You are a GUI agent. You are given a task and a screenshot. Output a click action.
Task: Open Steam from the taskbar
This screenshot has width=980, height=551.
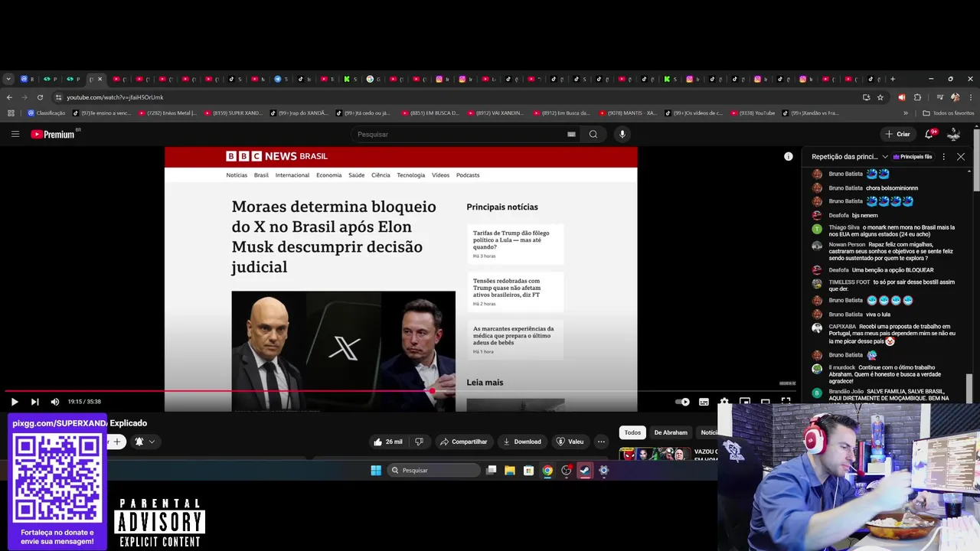(585, 471)
